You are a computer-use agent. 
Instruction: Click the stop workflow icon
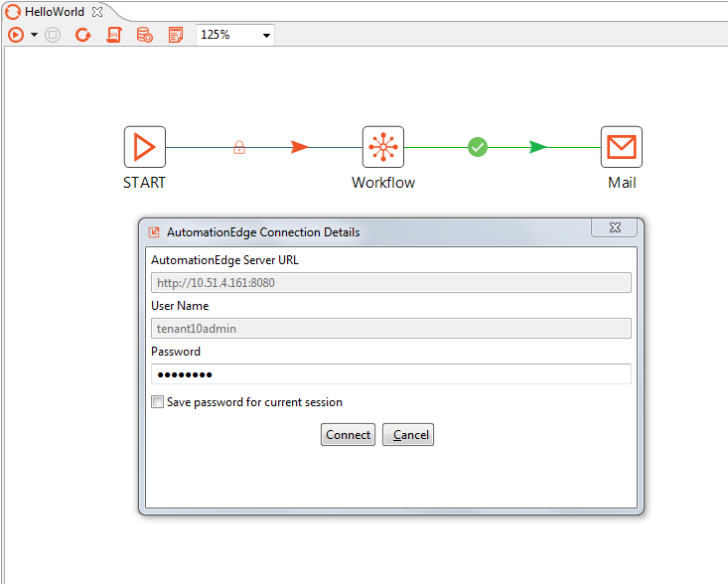(53, 35)
